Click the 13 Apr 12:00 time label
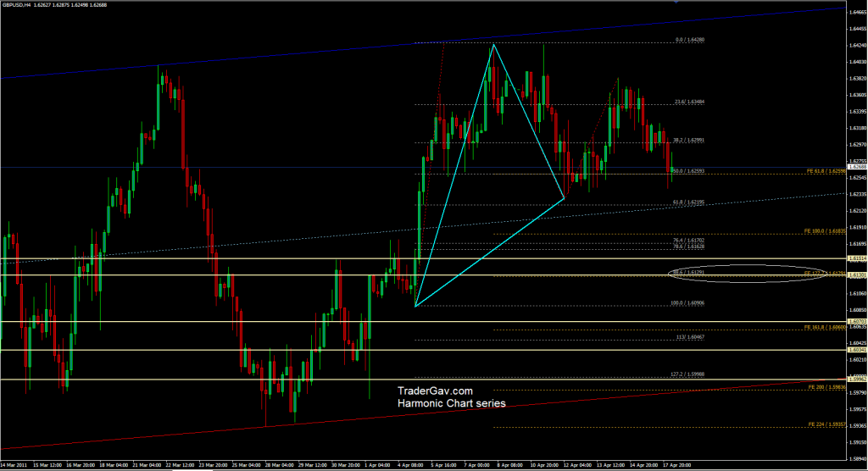 point(610,465)
